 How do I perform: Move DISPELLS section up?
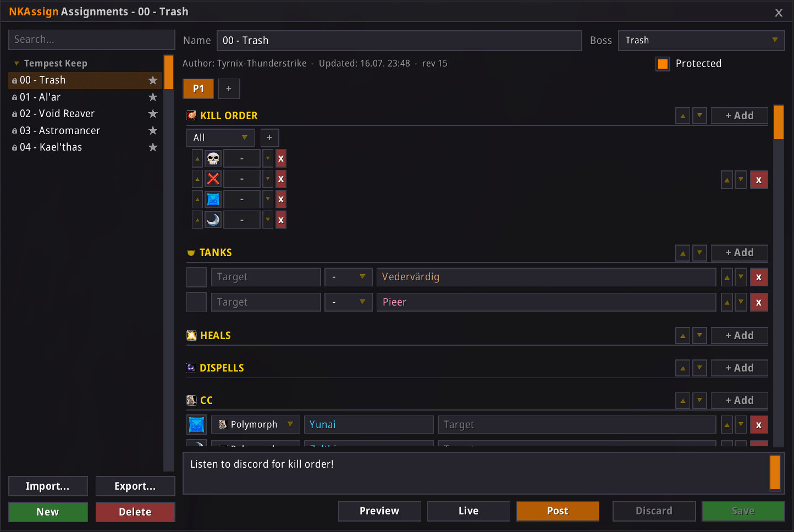coord(683,368)
